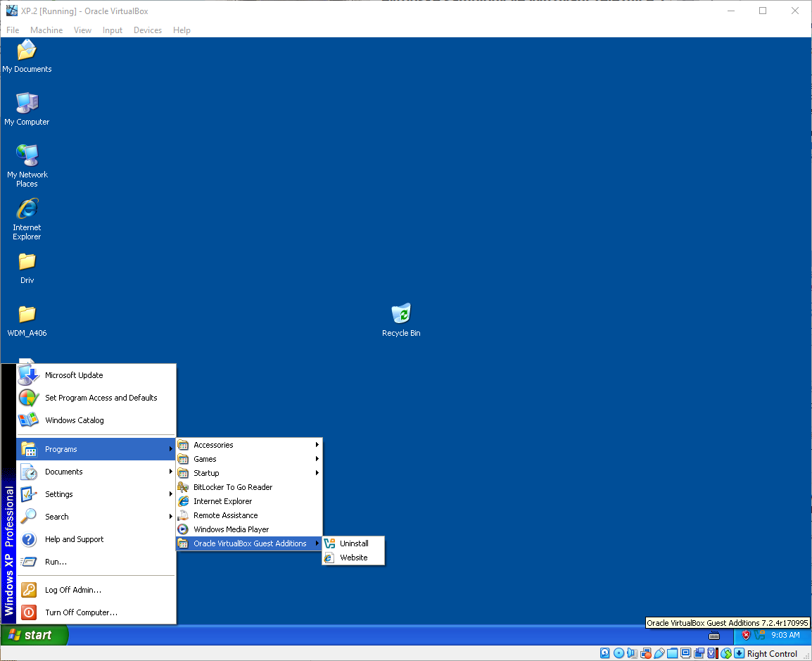Click the VirtualBox shared folders status icon
This screenshot has height=661, width=812.
coord(672,653)
